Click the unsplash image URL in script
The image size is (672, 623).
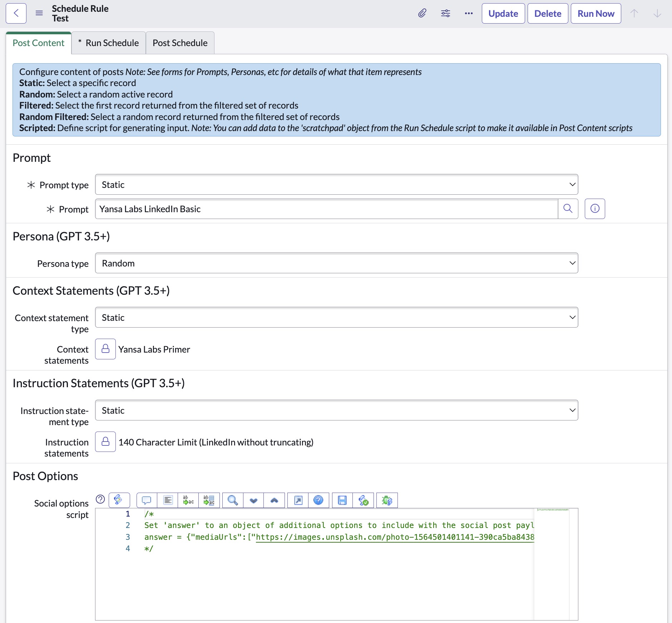click(395, 537)
